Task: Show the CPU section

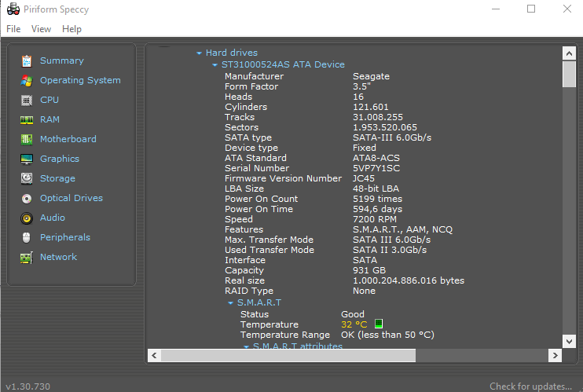Action: [49, 100]
